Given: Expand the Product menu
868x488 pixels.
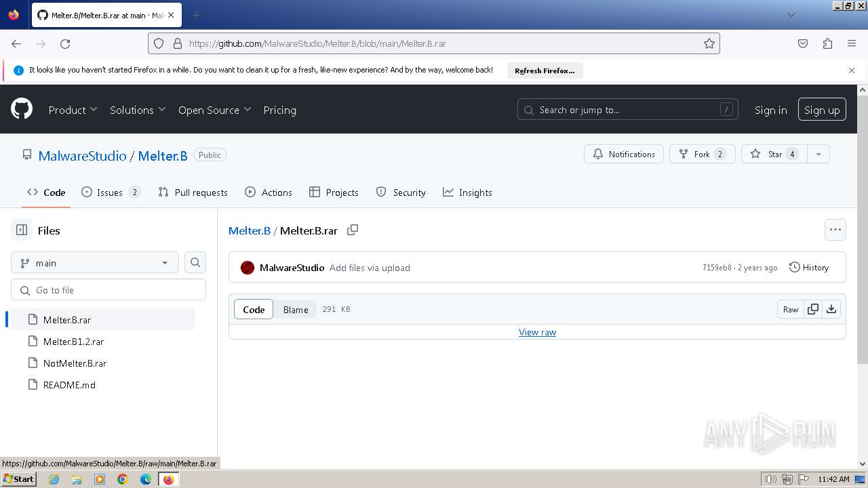Looking at the screenshot, I should click(x=73, y=110).
